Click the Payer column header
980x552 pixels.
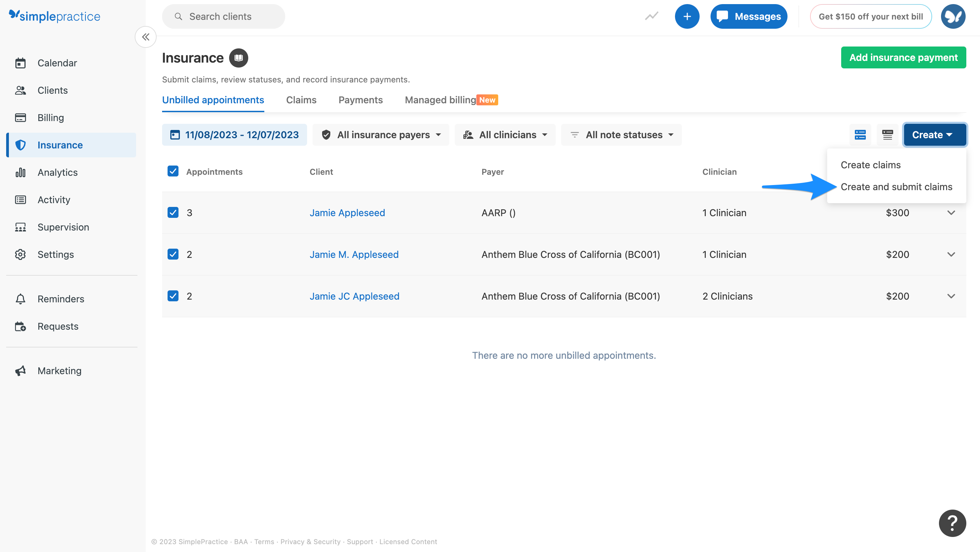[x=492, y=172]
